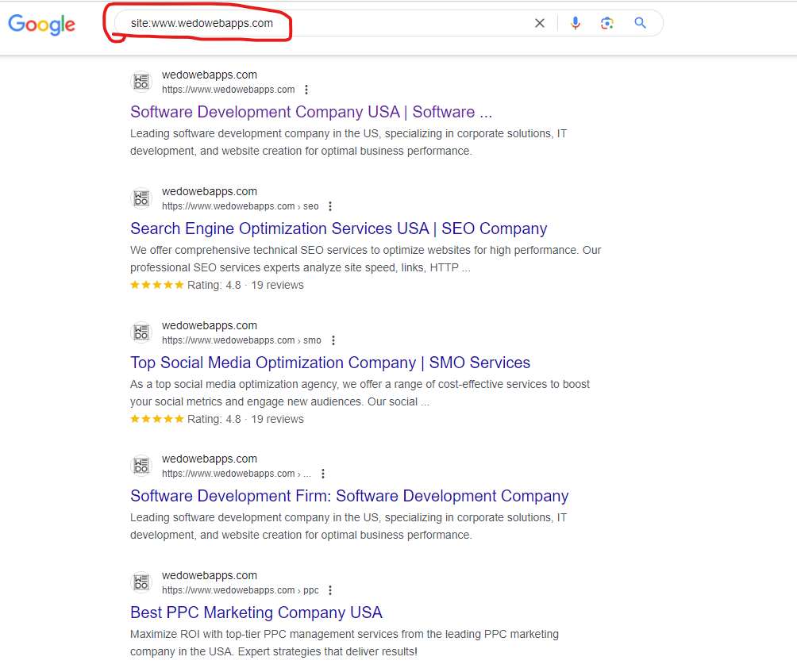This screenshot has width=797, height=672.
Task: Click the wedowebapps favicon on the first result
Action: click(141, 82)
